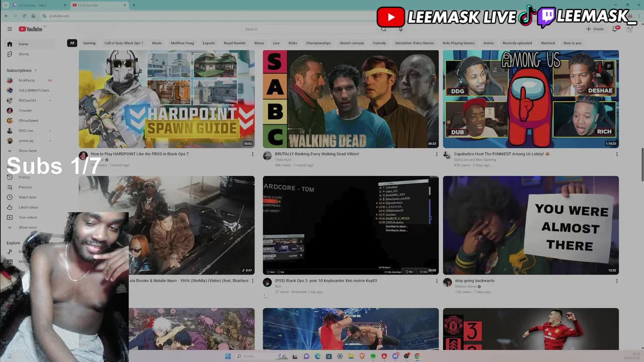Close the YouTube tab

pyautogui.click(x=125, y=5)
